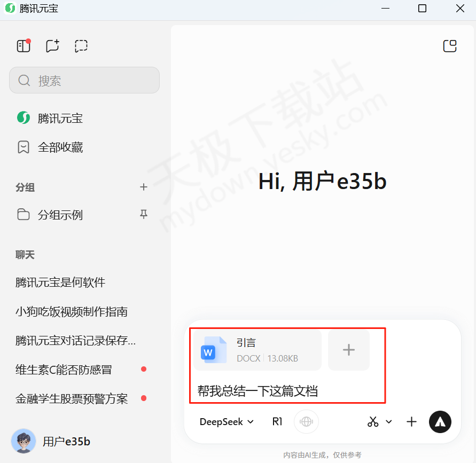Expand the DeepSeek model dropdown
This screenshot has height=463, width=476.
click(227, 422)
